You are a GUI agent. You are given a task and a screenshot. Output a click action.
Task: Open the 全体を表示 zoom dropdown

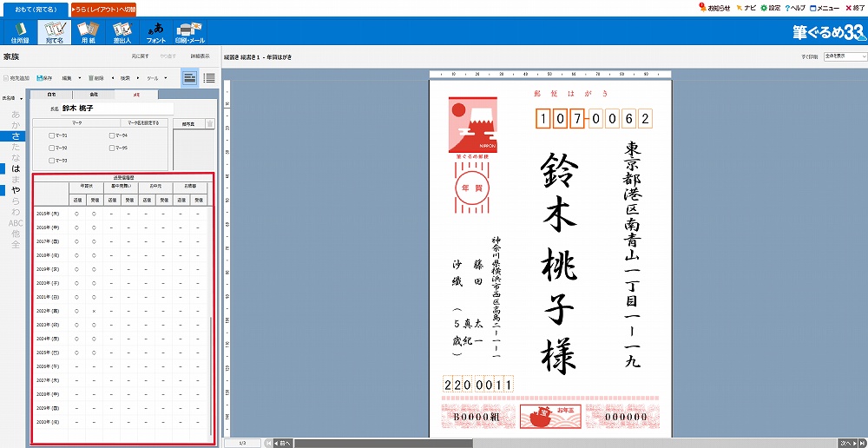[845, 56]
